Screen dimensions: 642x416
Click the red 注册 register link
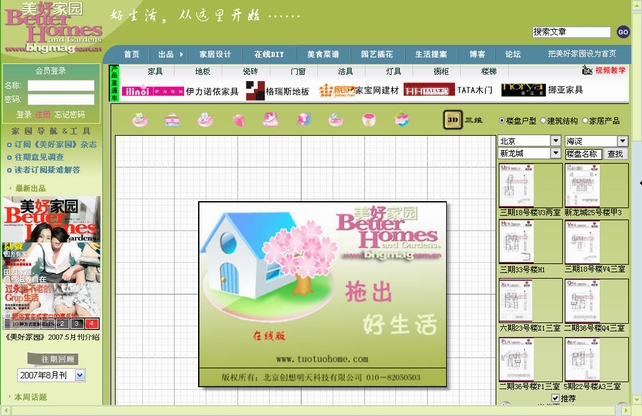tap(43, 114)
